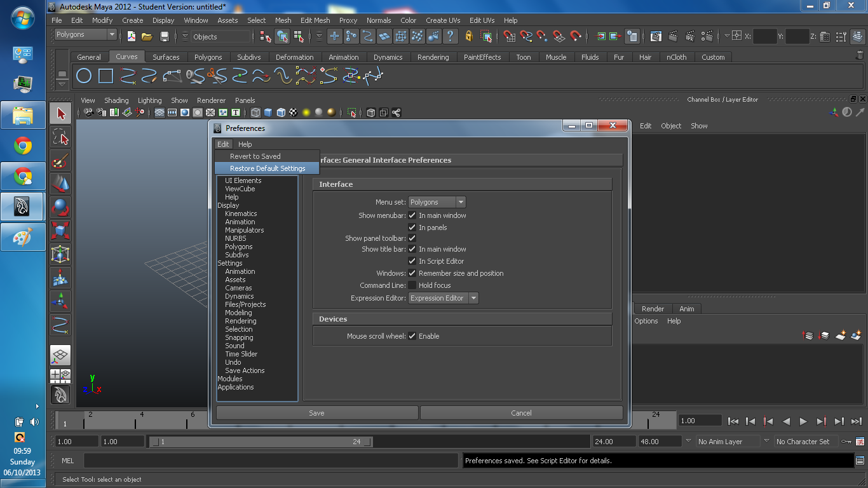Choose Restore Default Settings menu entry
Viewport: 868px width, 488px height.
pyautogui.click(x=267, y=168)
